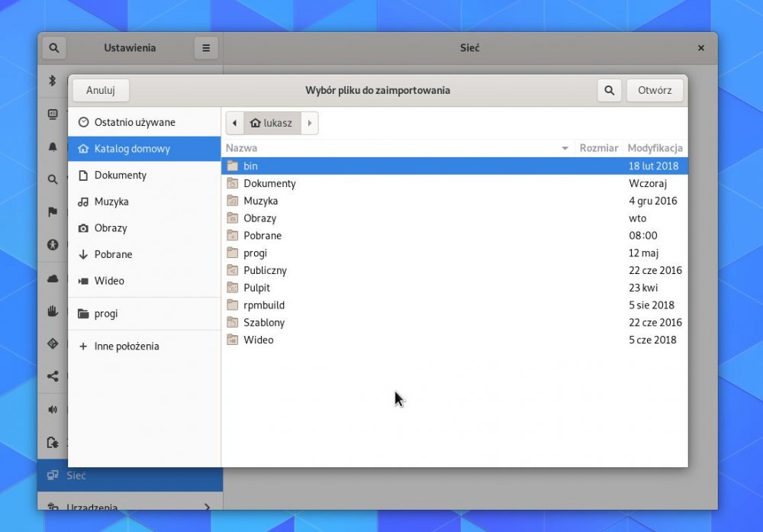Click the 5 cze 2018 modification date
This screenshot has width=763, height=532.
click(652, 340)
